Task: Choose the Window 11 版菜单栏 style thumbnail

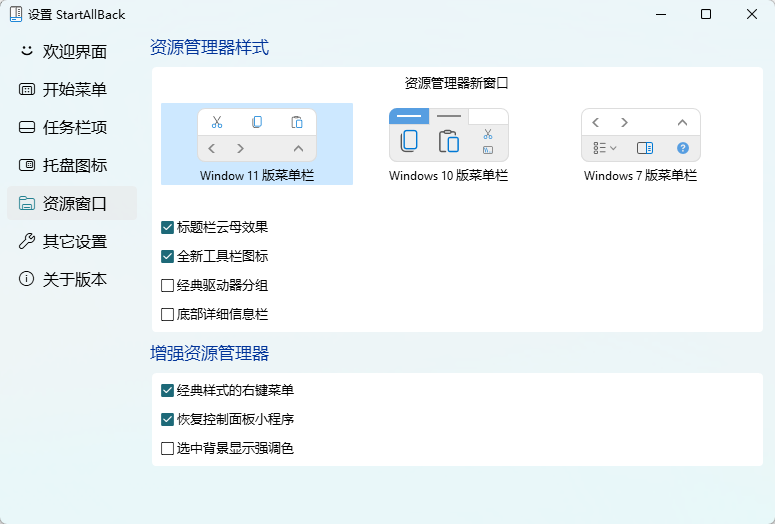Action: tap(257, 135)
